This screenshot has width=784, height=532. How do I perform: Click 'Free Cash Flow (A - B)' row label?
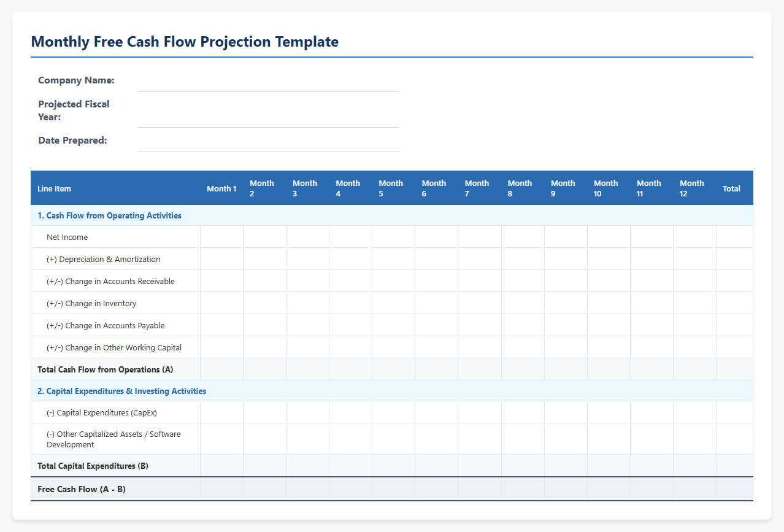[82, 489]
